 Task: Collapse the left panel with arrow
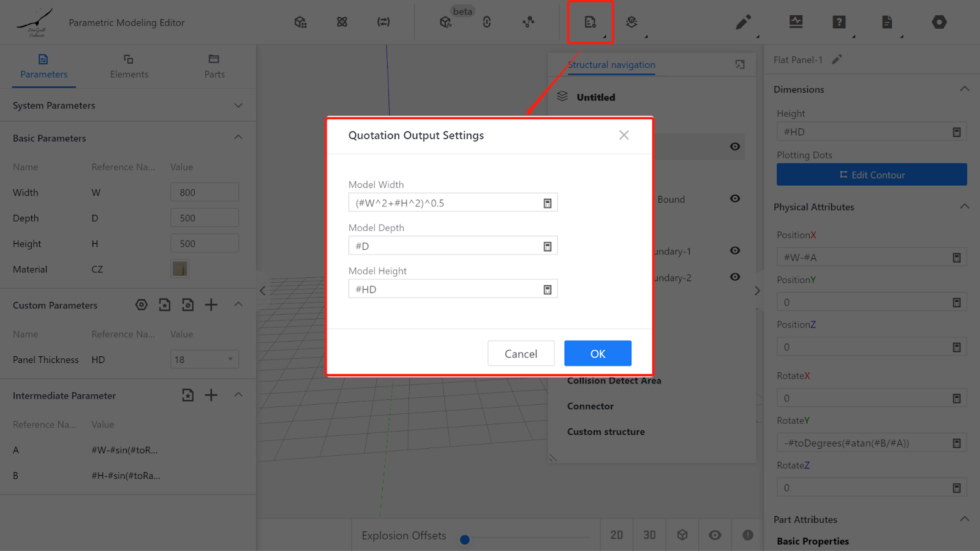coord(263,291)
